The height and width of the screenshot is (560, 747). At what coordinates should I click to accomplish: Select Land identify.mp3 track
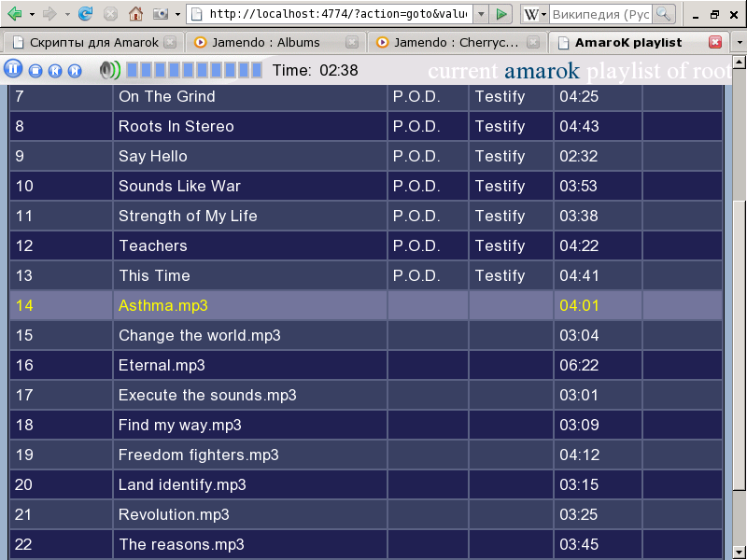pyautogui.click(x=182, y=484)
